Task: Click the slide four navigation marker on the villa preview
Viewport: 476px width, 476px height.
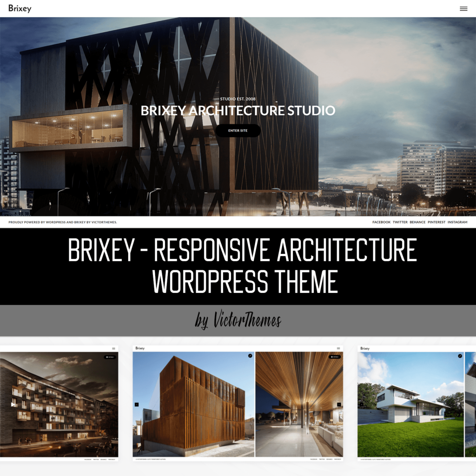Action: tap(361, 404)
